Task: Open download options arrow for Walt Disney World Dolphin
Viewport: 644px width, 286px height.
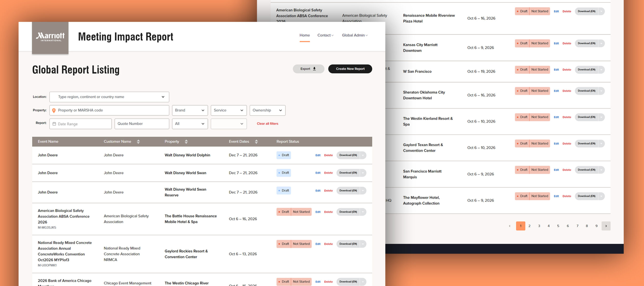Action: [363, 155]
